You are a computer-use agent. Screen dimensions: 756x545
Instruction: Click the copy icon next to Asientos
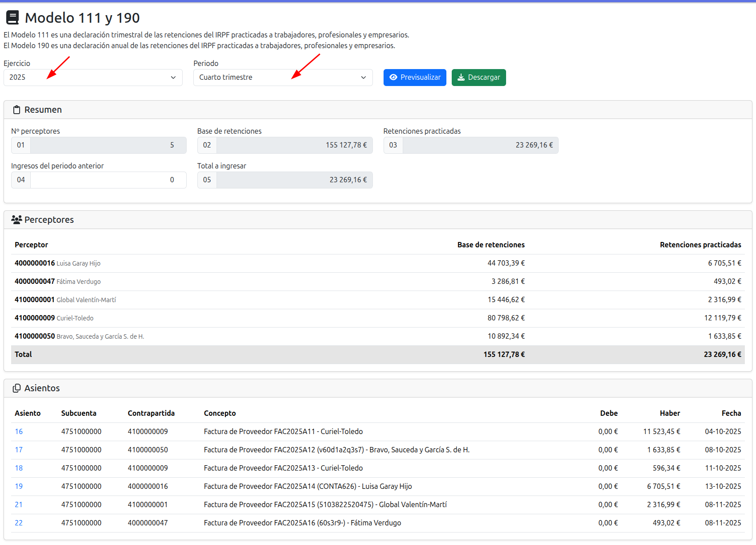pos(16,388)
